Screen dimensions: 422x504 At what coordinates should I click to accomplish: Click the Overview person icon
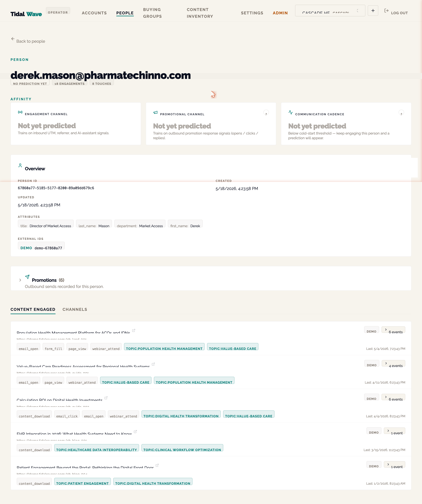pyautogui.click(x=20, y=166)
